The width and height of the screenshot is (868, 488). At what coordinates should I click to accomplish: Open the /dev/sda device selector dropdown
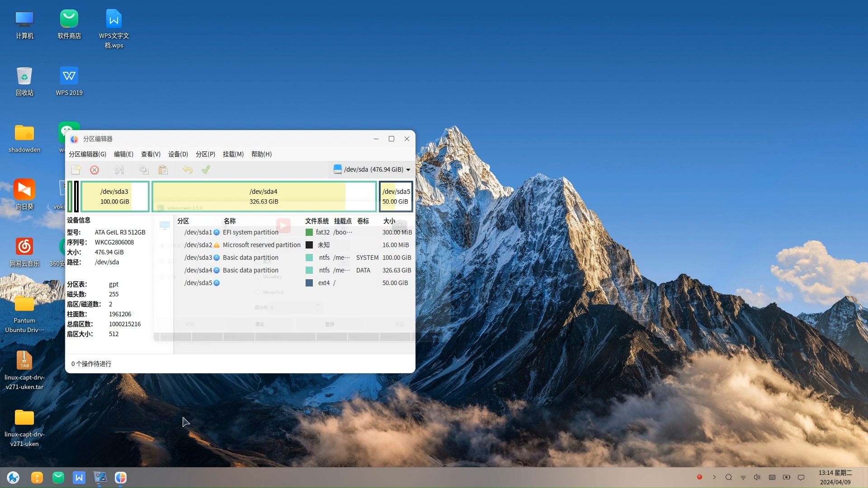click(372, 169)
